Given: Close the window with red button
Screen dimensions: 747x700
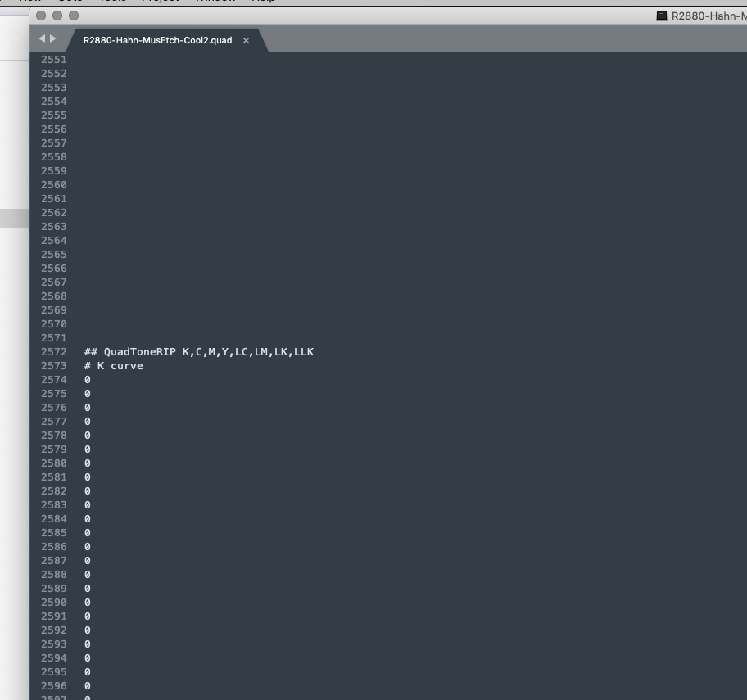Looking at the screenshot, I should coord(41,16).
